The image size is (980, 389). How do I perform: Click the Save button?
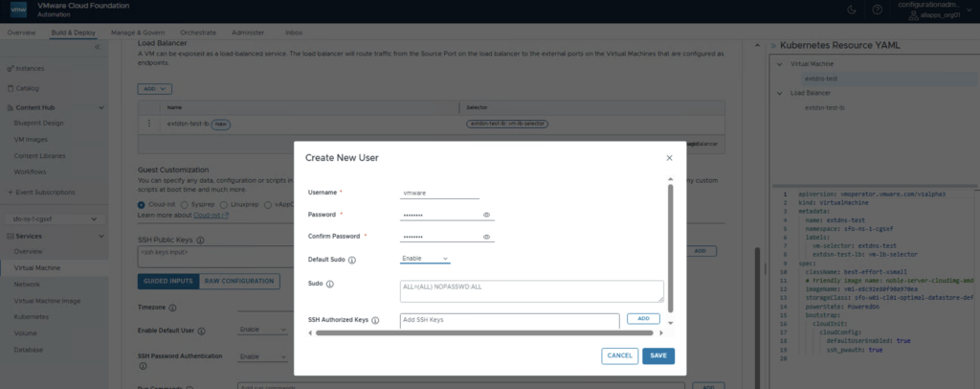[658, 355]
